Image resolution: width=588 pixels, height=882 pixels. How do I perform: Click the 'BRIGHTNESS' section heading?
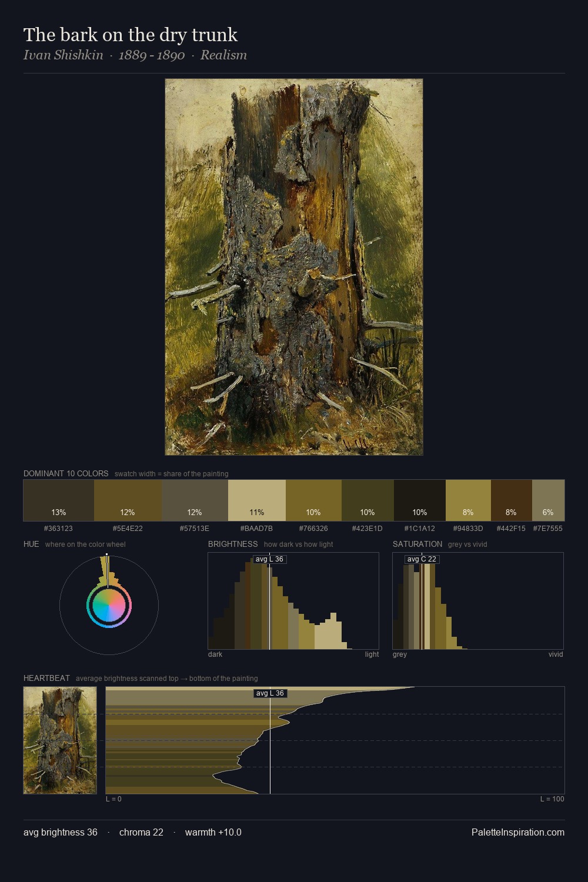[233, 544]
